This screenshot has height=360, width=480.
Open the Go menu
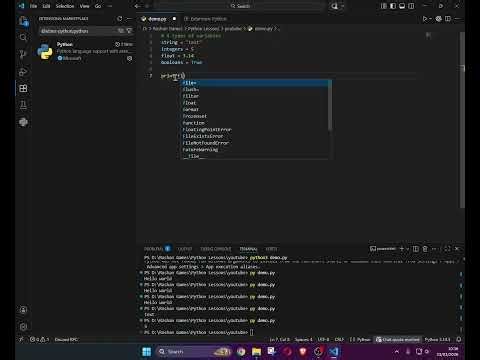tap(98, 6)
